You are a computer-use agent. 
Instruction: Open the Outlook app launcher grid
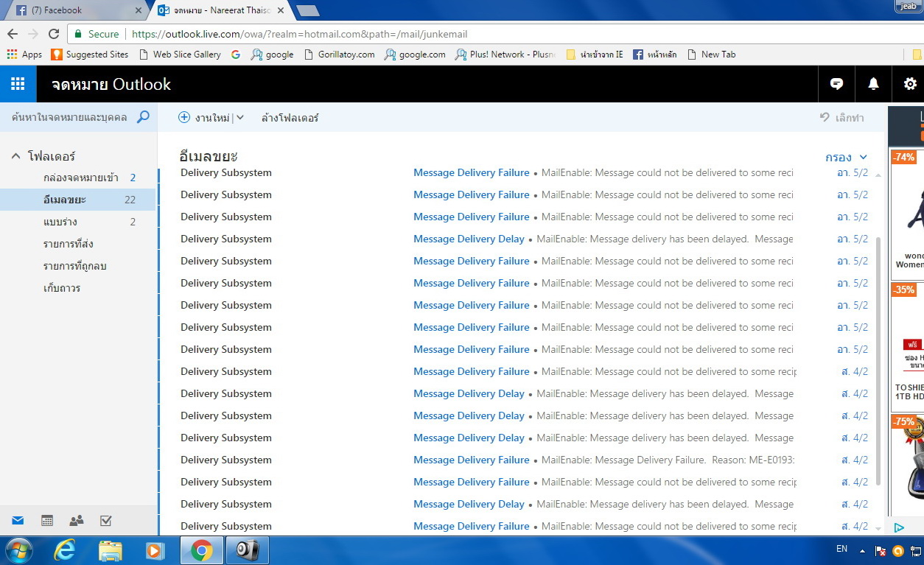coord(18,84)
